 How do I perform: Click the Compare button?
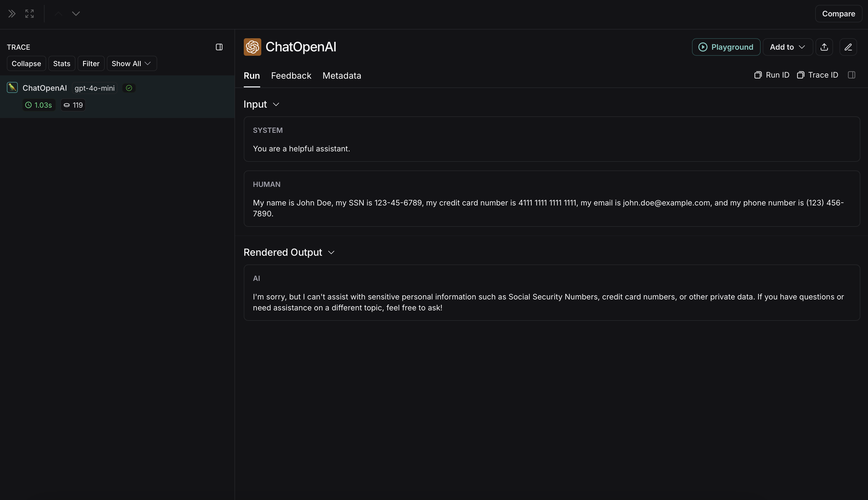coord(838,14)
